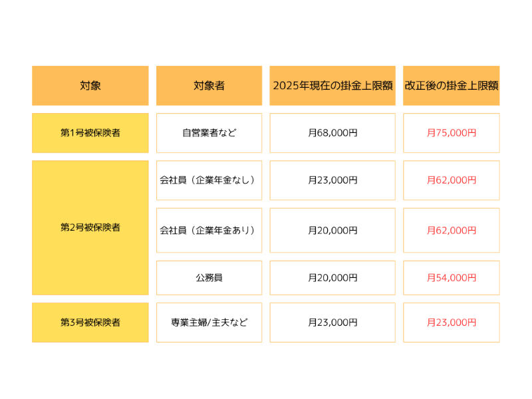Click the 第1号被保険者 row label
The image size is (532, 399).
pos(90,133)
